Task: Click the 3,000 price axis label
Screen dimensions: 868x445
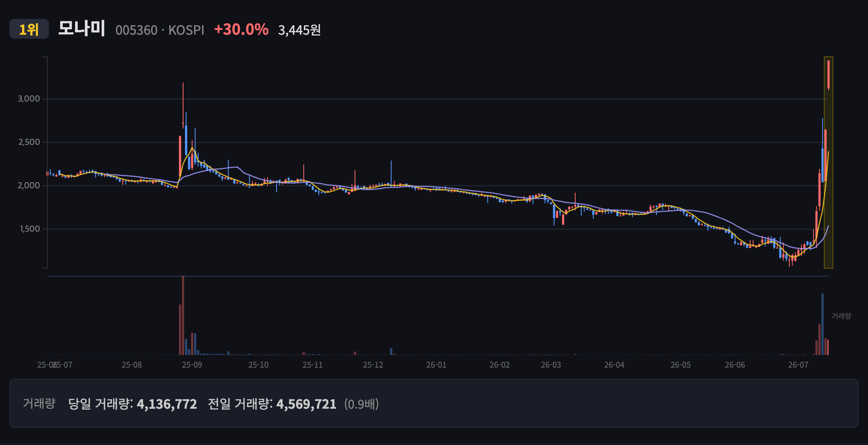Action: tap(29, 99)
